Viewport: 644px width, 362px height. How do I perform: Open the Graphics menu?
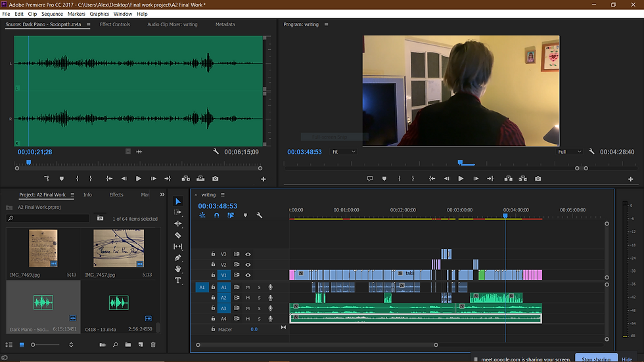pyautogui.click(x=99, y=14)
